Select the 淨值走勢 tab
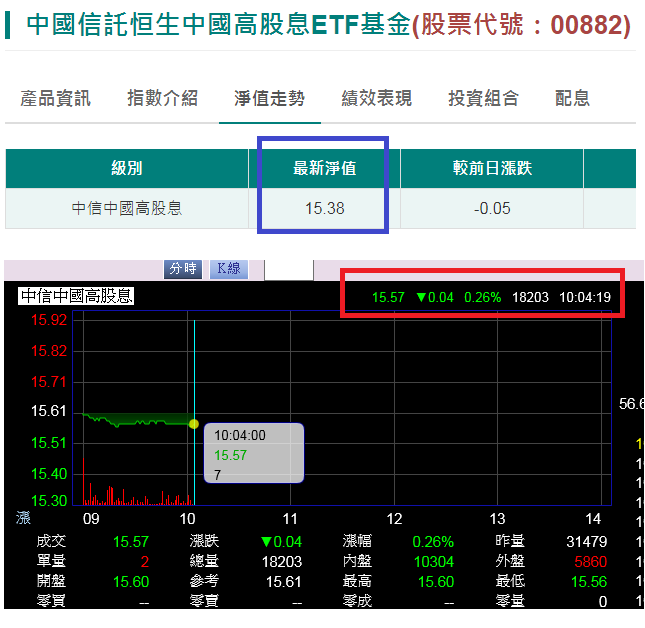This screenshot has height=628, width=645. pyautogui.click(x=269, y=98)
